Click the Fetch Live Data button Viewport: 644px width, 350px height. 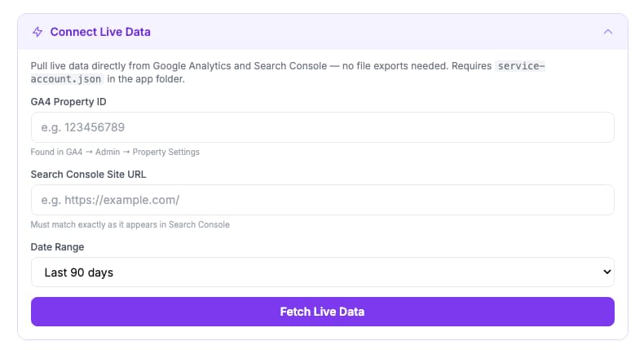tap(323, 312)
